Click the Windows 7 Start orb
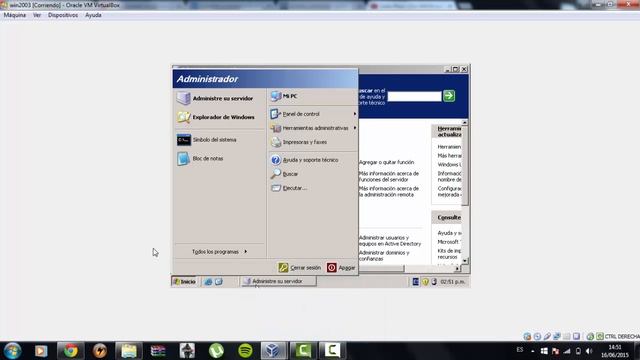 [12, 351]
